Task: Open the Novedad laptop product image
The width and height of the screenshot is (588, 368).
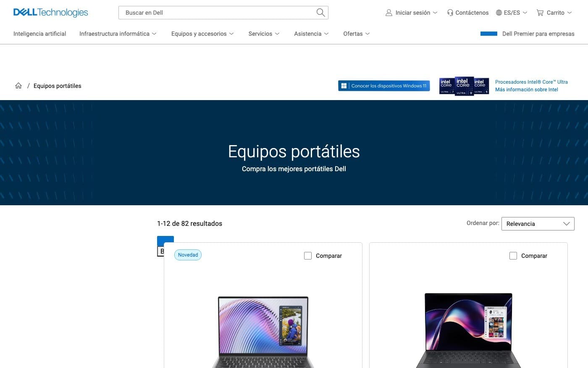Action: [x=263, y=332]
